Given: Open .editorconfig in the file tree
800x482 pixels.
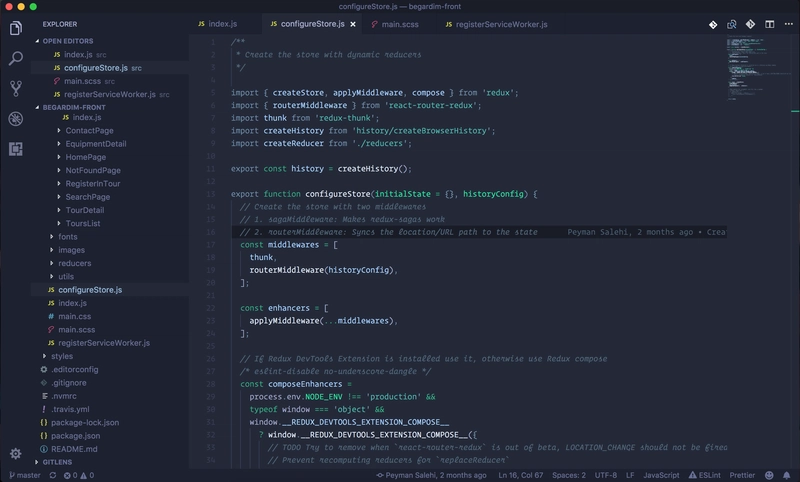Looking at the screenshot, I should (x=74, y=369).
